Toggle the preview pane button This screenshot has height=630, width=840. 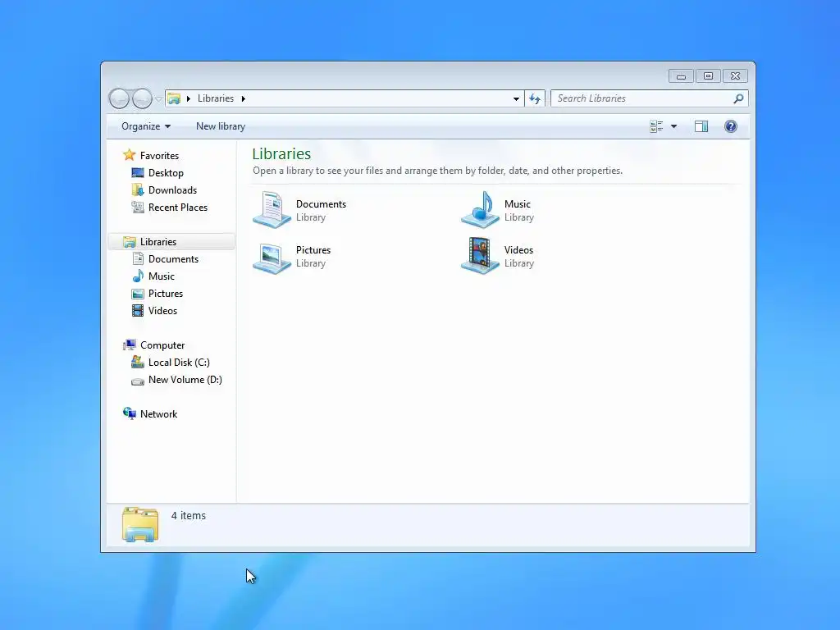[x=701, y=126]
